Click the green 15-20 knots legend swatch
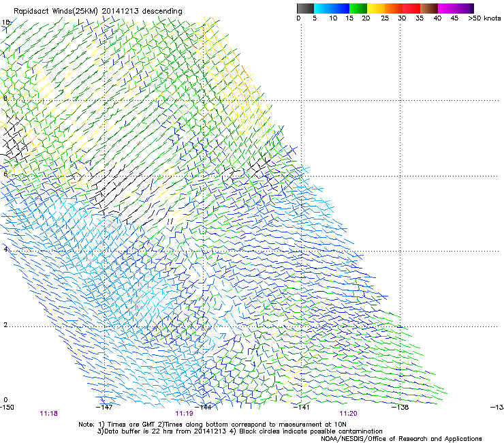Viewport: 504px width, 443px height. 358,8
